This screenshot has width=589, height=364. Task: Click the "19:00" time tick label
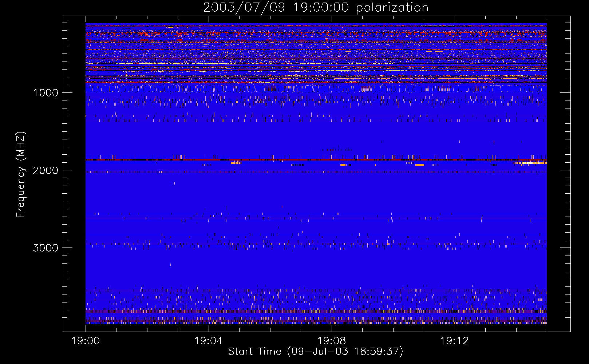[86, 341]
